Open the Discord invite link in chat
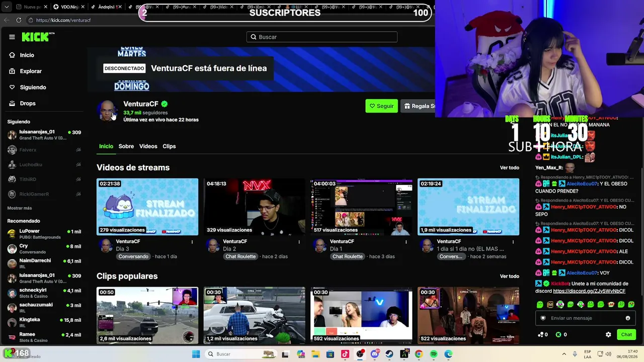The width and height of the screenshot is (644, 362). [x=589, y=291]
